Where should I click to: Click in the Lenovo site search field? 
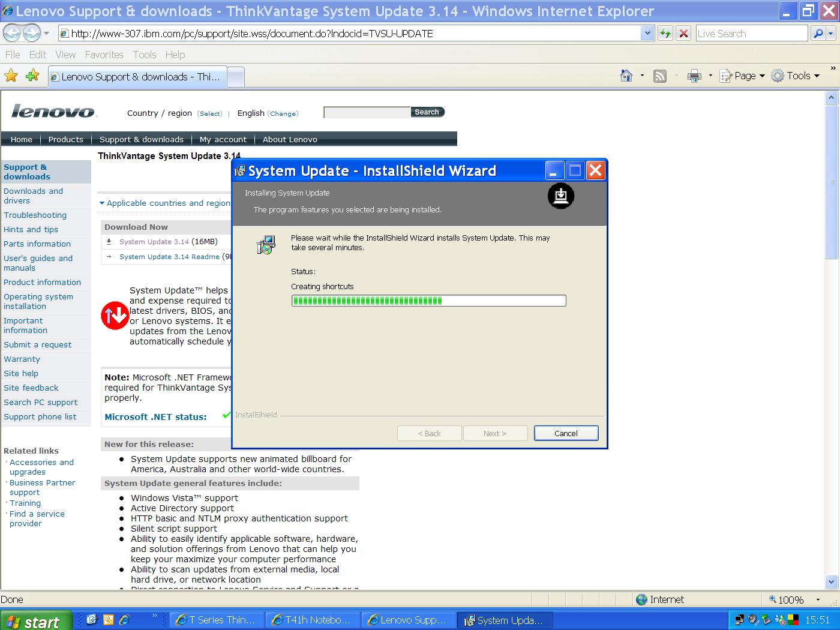367,112
